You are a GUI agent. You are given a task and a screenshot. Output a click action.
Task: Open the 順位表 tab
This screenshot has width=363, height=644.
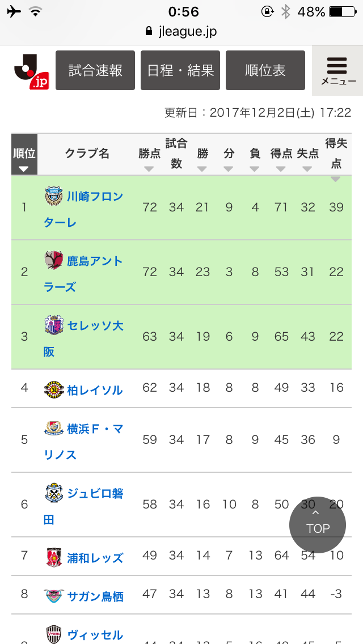point(265,70)
